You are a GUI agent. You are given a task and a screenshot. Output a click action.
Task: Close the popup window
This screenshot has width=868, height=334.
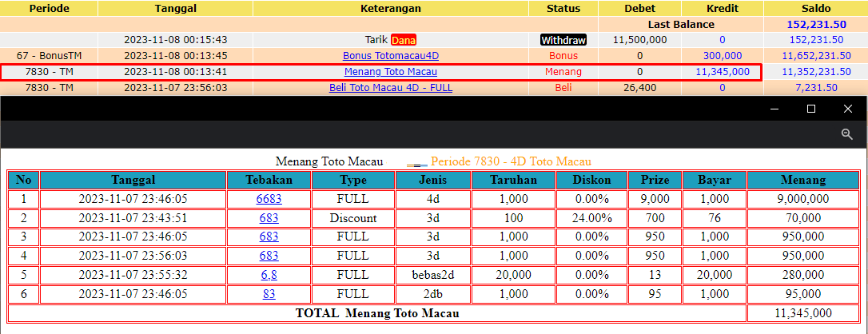[847, 109]
